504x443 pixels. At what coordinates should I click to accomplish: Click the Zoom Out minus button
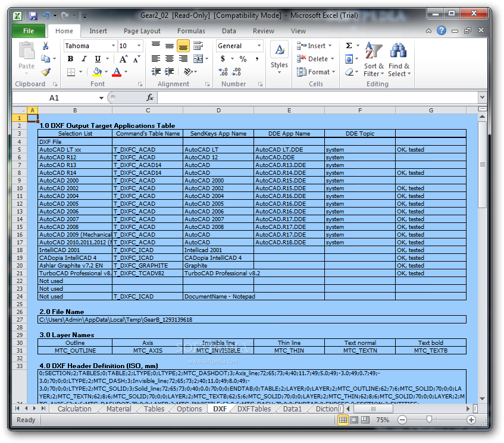pyautogui.click(x=402, y=420)
